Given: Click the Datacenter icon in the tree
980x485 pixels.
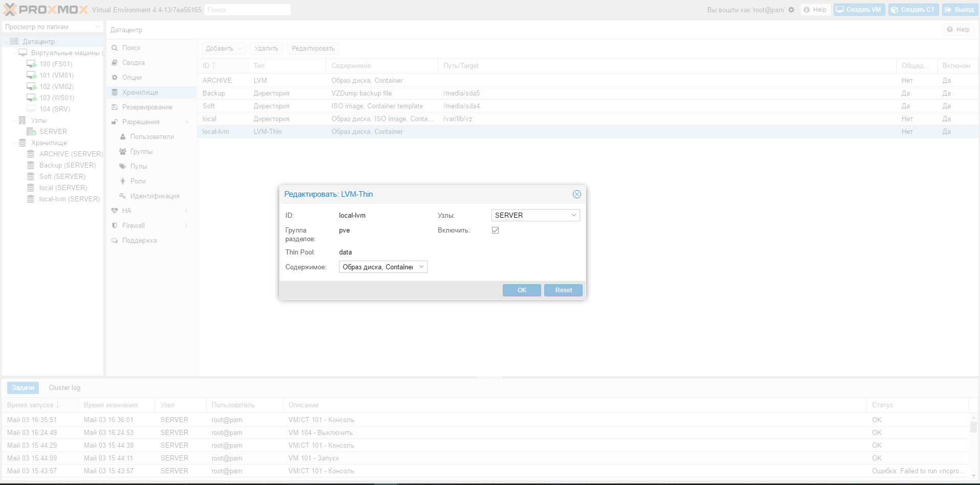Looking at the screenshot, I should pyautogui.click(x=14, y=41).
